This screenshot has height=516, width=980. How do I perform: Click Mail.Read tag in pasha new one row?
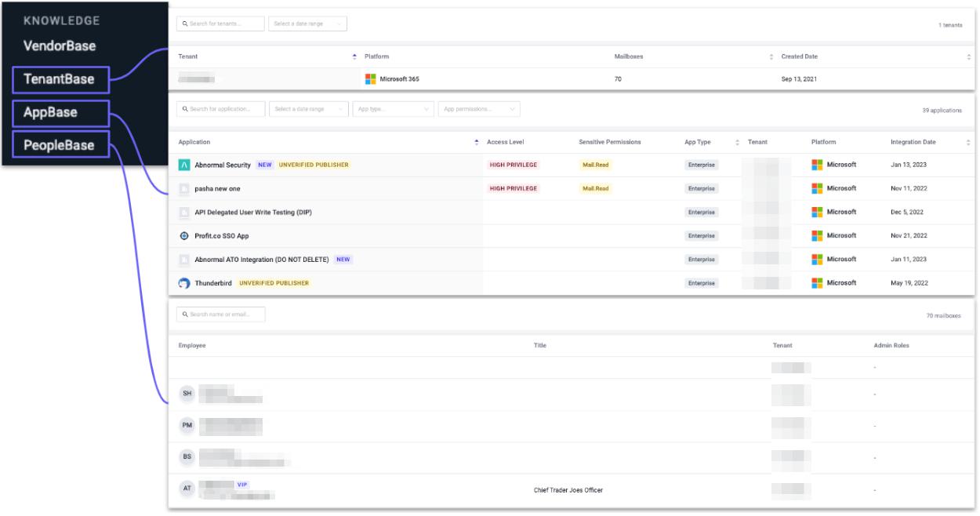(595, 188)
